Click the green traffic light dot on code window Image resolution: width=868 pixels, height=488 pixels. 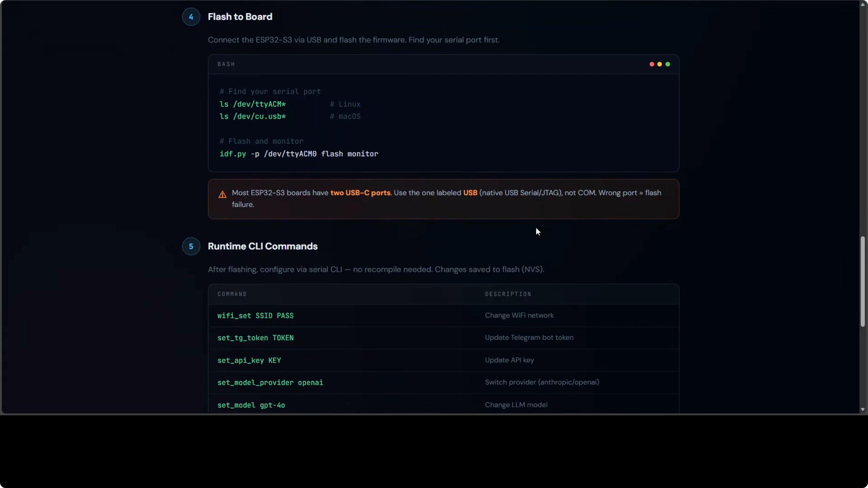pos(668,64)
